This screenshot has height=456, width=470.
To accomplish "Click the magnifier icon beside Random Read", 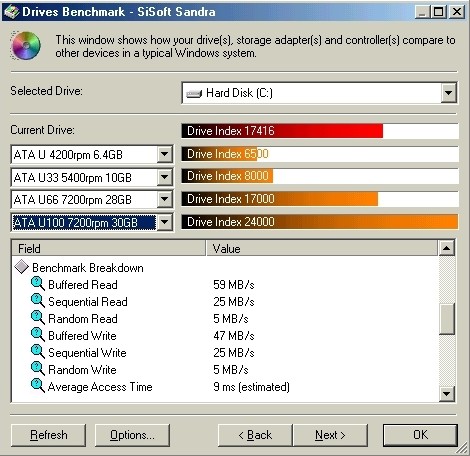I will (38, 318).
